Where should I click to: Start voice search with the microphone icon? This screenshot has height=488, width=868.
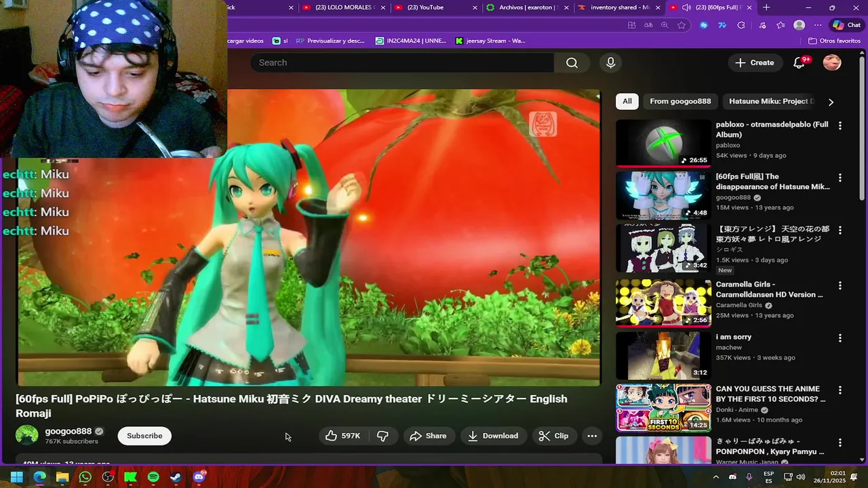coord(610,62)
